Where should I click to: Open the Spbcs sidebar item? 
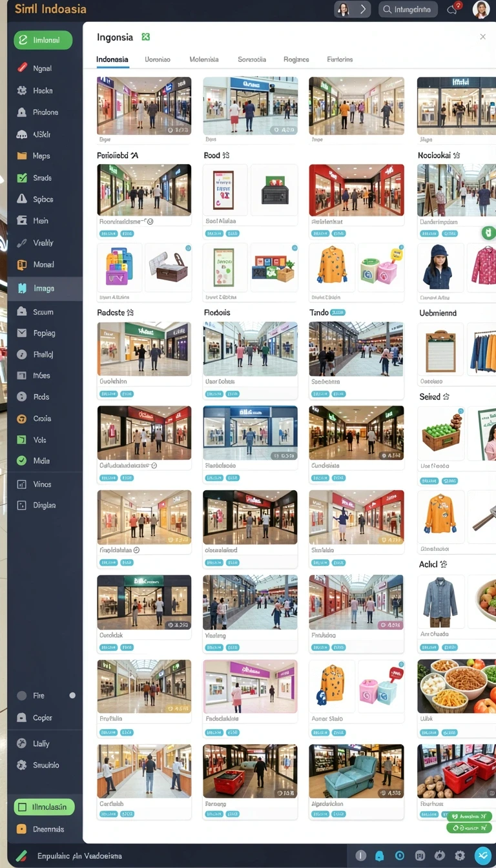coord(44,200)
